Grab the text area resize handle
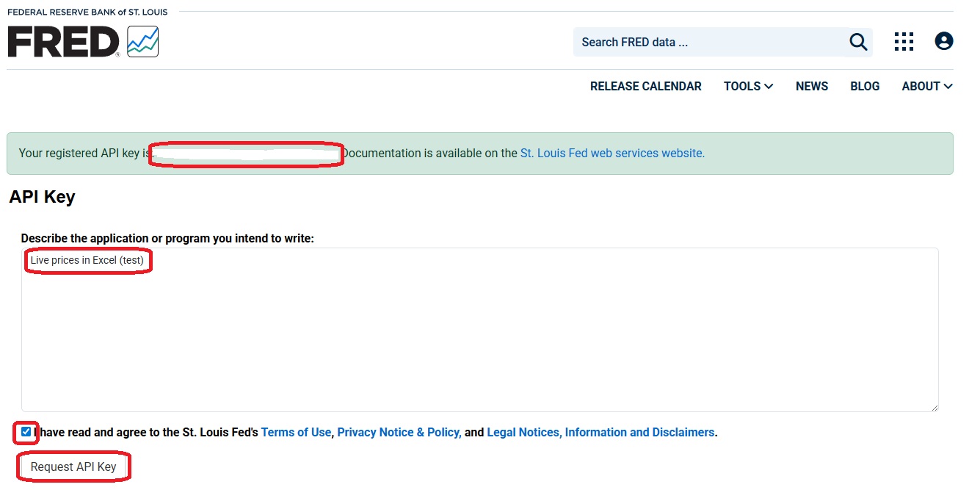This screenshot has width=980, height=490. click(x=934, y=407)
